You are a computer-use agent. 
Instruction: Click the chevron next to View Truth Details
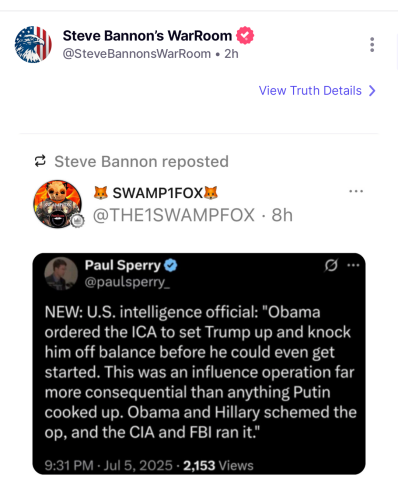click(x=372, y=91)
